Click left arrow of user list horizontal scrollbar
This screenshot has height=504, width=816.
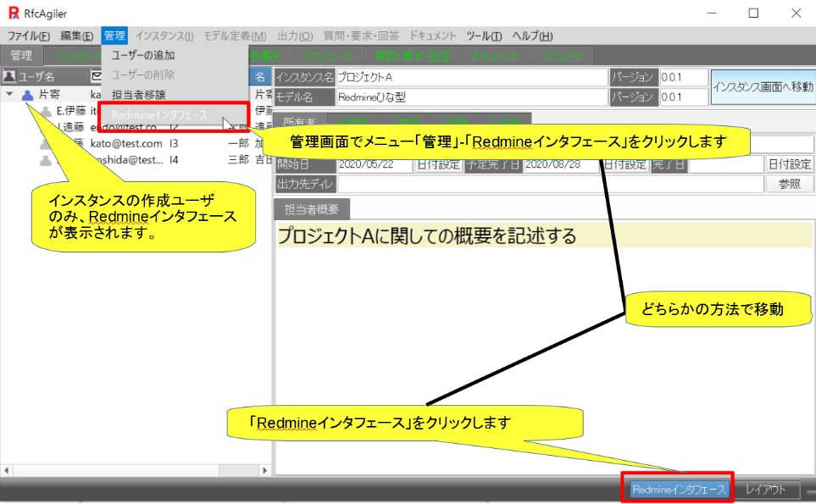6,470
